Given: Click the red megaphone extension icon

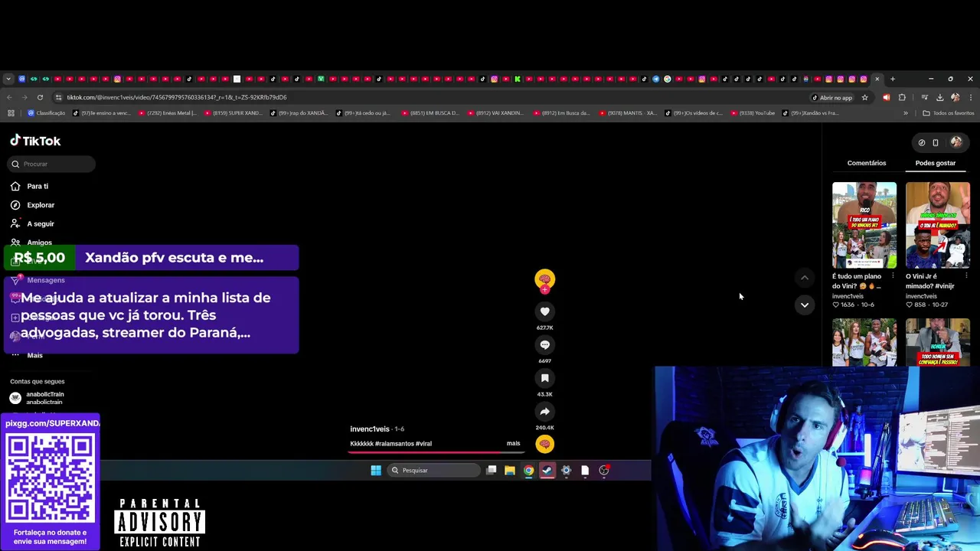Looking at the screenshot, I should (886, 97).
